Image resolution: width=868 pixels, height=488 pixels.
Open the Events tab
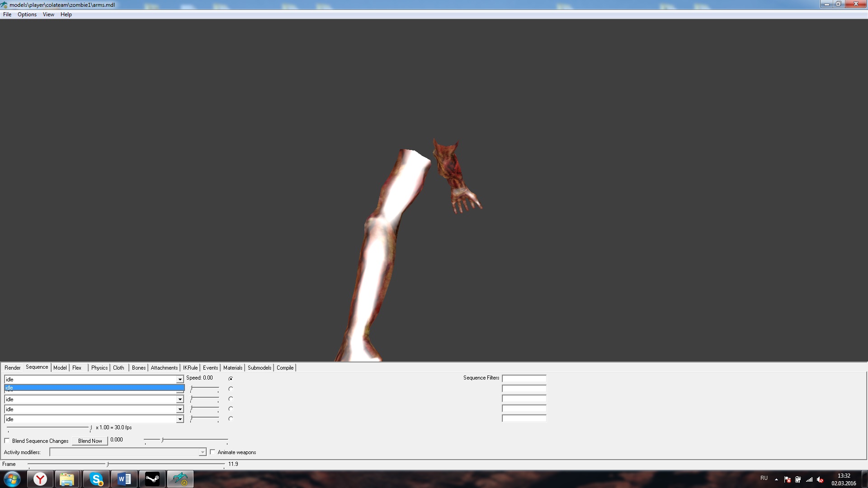[x=210, y=368]
